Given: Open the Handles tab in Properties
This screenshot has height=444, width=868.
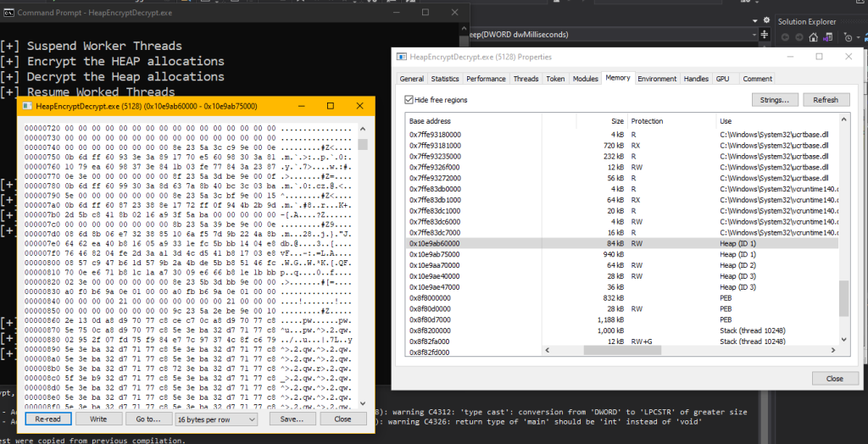Looking at the screenshot, I should tap(696, 79).
